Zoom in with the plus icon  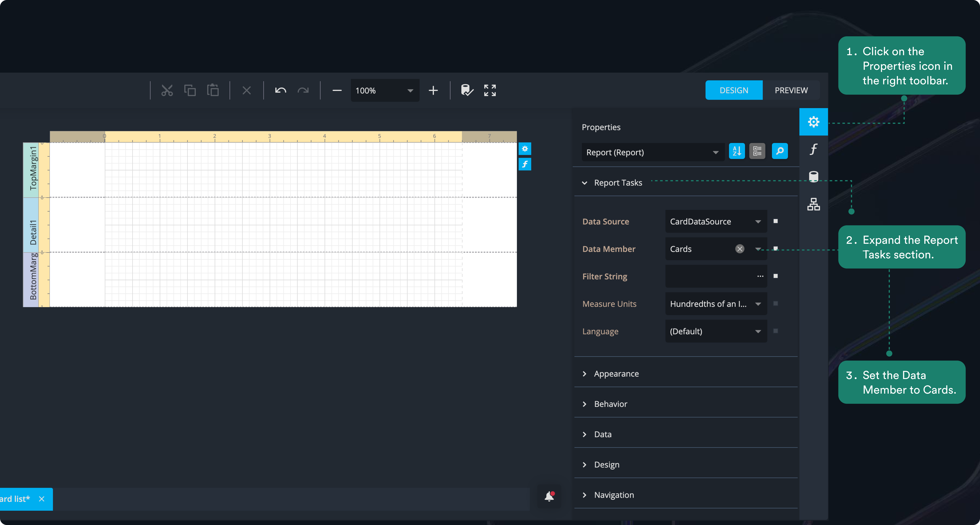[x=433, y=91]
